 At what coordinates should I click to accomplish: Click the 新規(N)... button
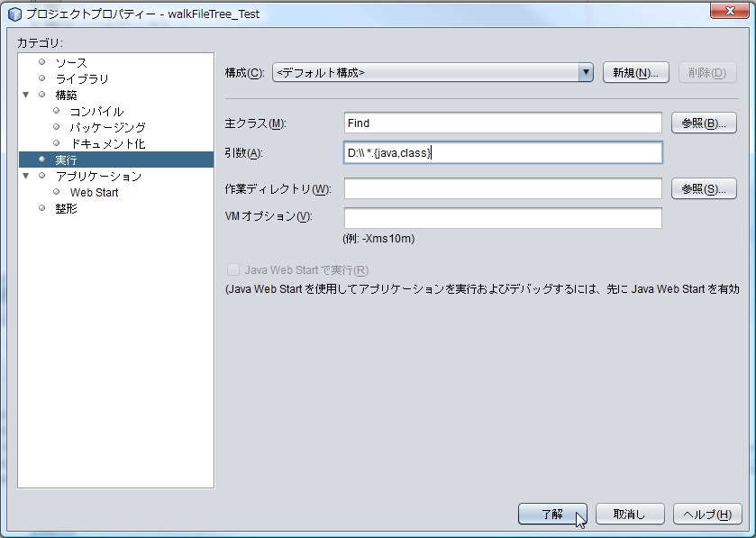tap(635, 73)
